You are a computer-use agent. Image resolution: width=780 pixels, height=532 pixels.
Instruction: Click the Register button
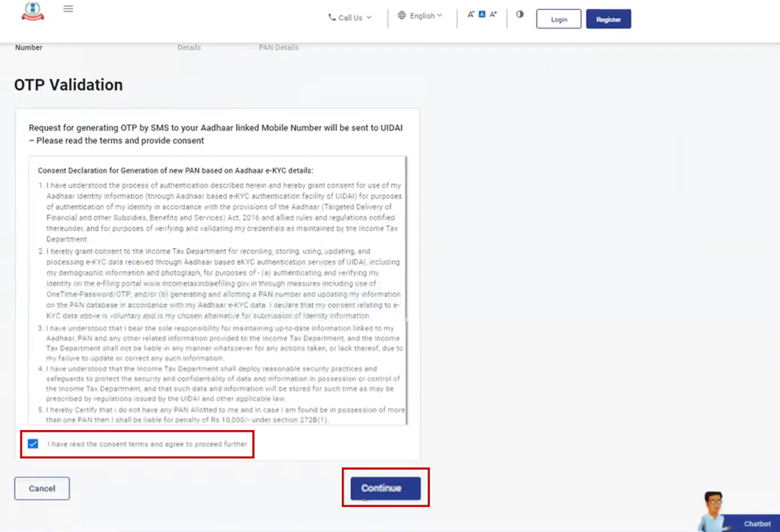pyautogui.click(x=608, y=19)
